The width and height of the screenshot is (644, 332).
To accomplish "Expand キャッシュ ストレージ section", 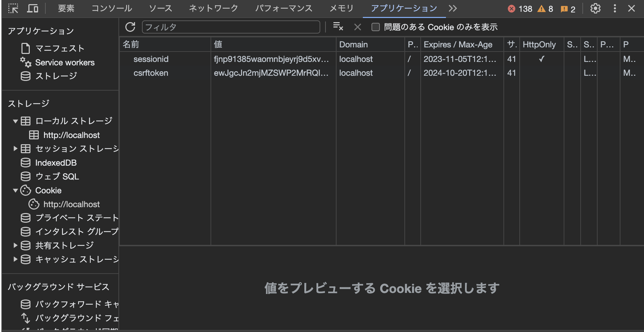I will tap(15, 259).
